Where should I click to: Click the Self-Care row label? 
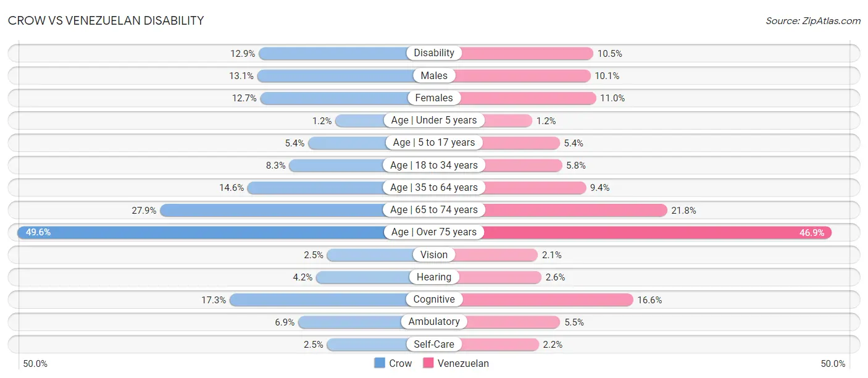pyautogui.click(x=434, y=344)
